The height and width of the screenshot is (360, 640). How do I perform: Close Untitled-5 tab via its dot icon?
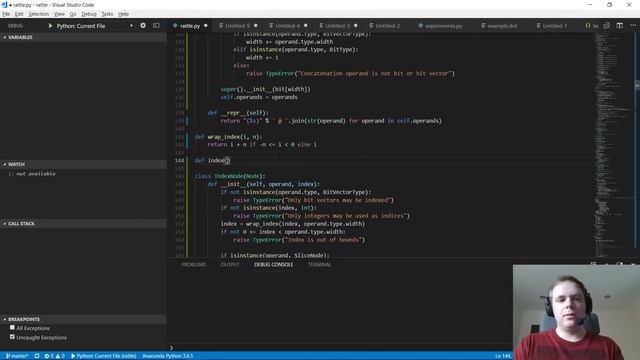256,26
